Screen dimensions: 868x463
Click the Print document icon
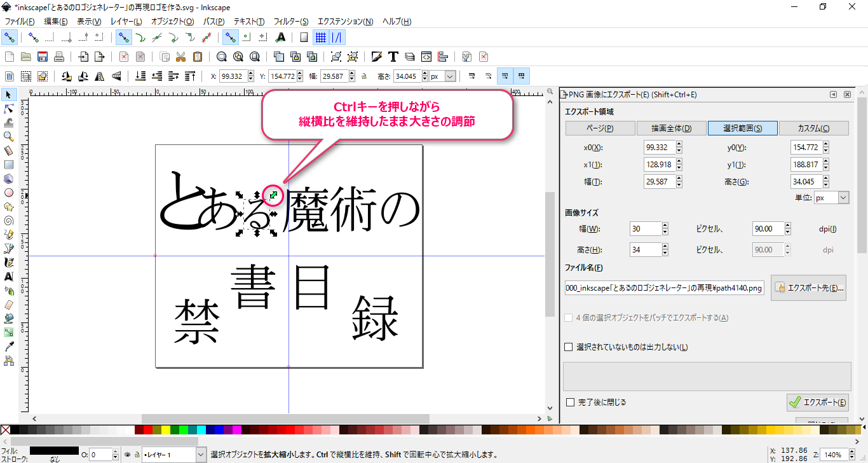click(58, 57)
